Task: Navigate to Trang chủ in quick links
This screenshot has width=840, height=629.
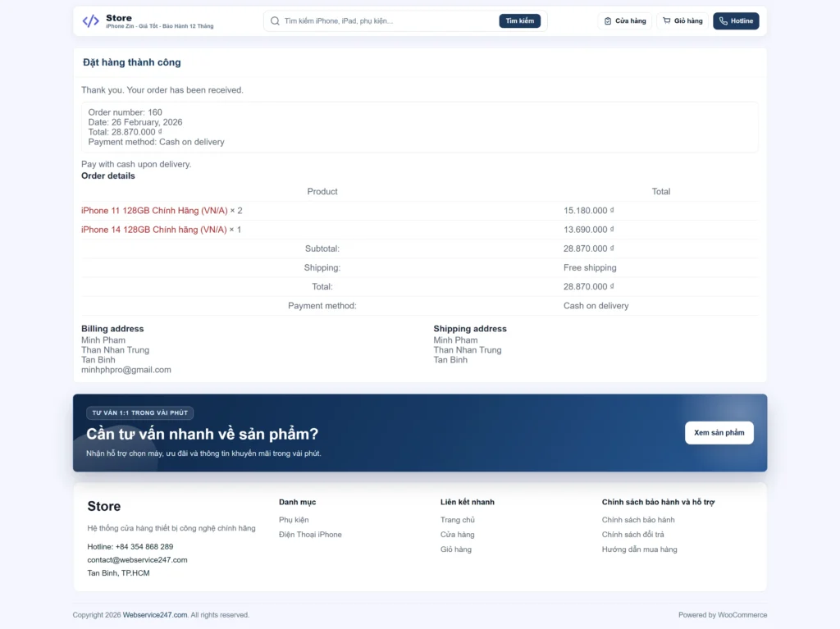Action: pyautogui.click(x=457, y=520)
